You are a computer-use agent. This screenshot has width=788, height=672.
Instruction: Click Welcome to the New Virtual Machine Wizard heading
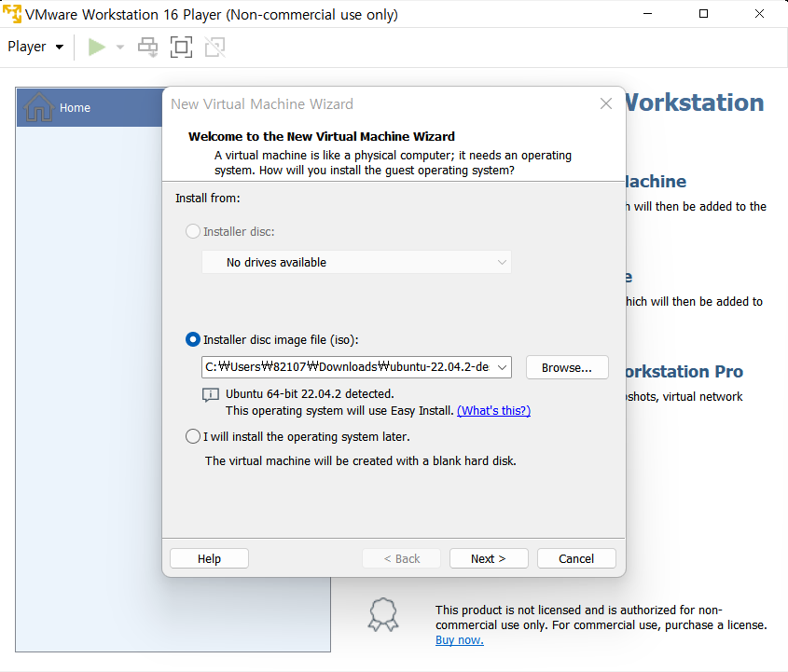tap(322, 137)
